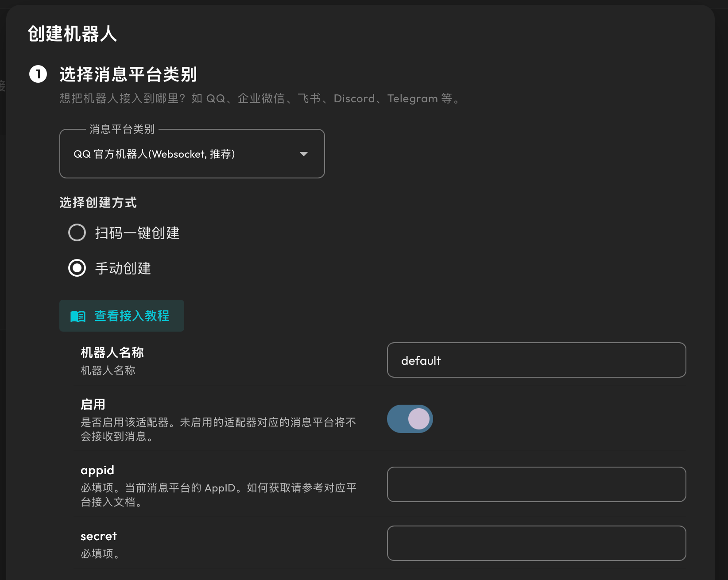Click the 是否启用该适配器 description text

(218, 429)
